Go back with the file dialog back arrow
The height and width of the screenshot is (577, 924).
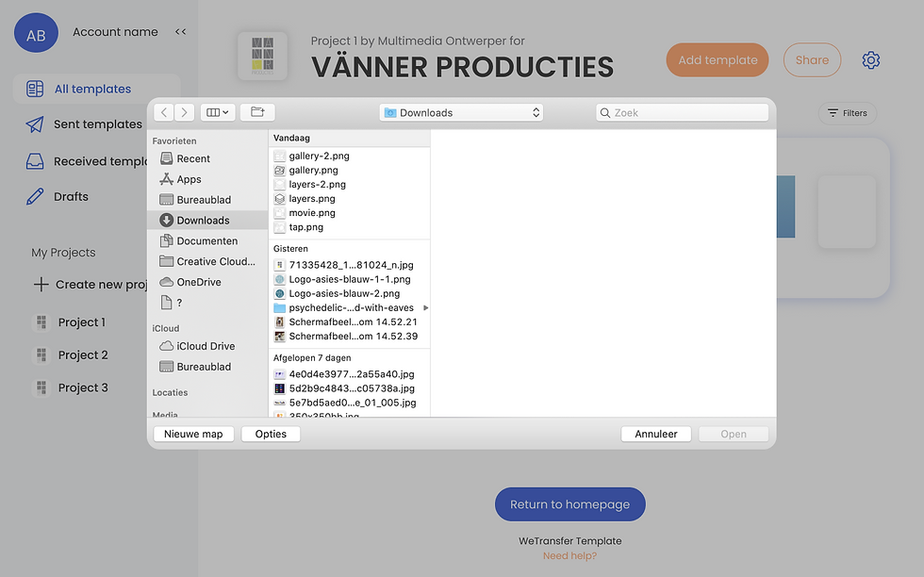tap(164, 112)
